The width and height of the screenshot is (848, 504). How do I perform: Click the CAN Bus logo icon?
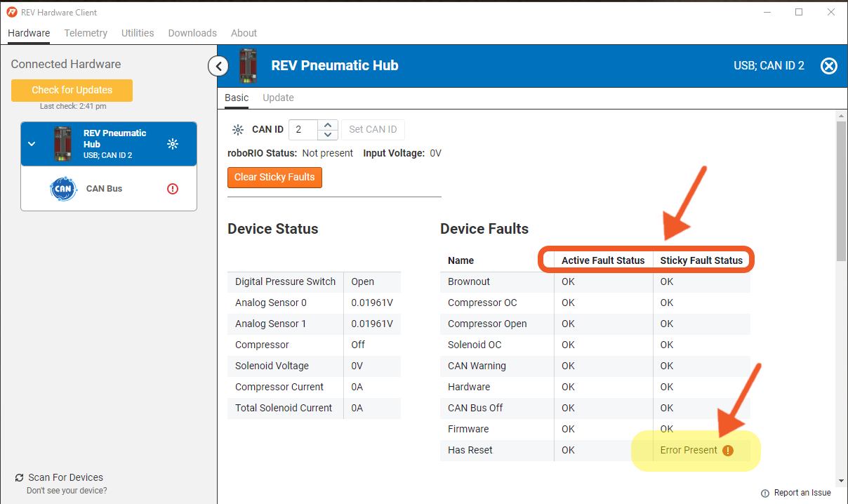point(63,189)
